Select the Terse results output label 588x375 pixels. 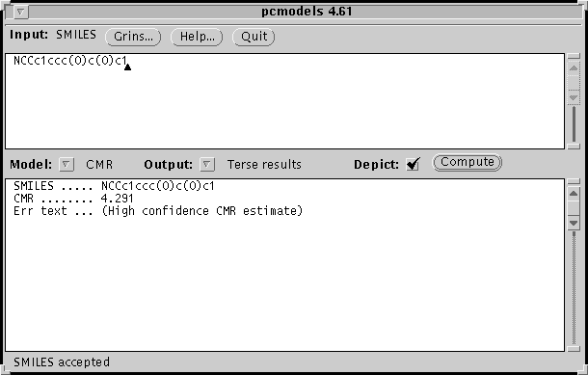(264, 165)
